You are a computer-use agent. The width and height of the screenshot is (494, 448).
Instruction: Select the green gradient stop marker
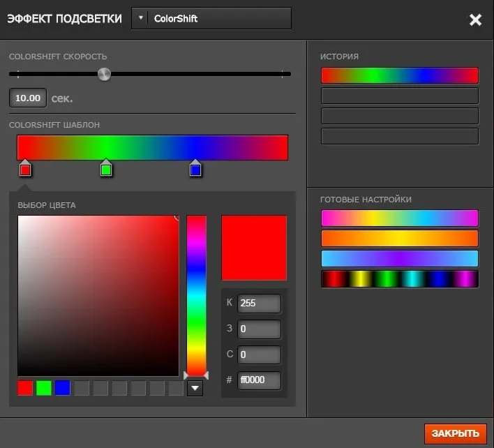[106, 169]
